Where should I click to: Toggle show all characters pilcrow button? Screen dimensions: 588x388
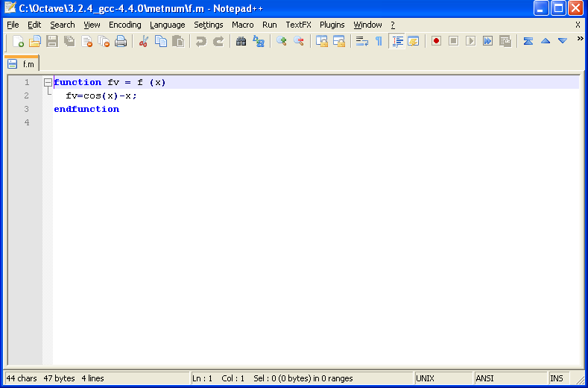(x=379, y=41)
